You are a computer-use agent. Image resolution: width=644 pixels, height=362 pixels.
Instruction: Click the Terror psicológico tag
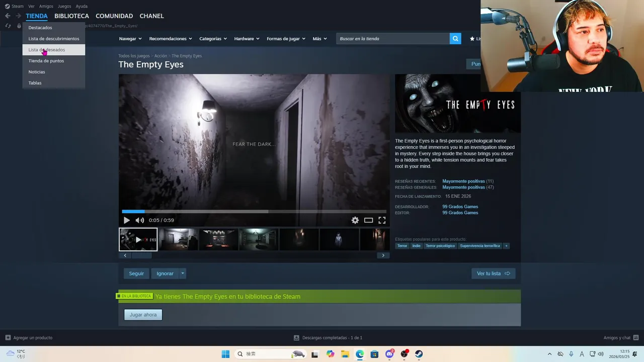tap(440, 246)
